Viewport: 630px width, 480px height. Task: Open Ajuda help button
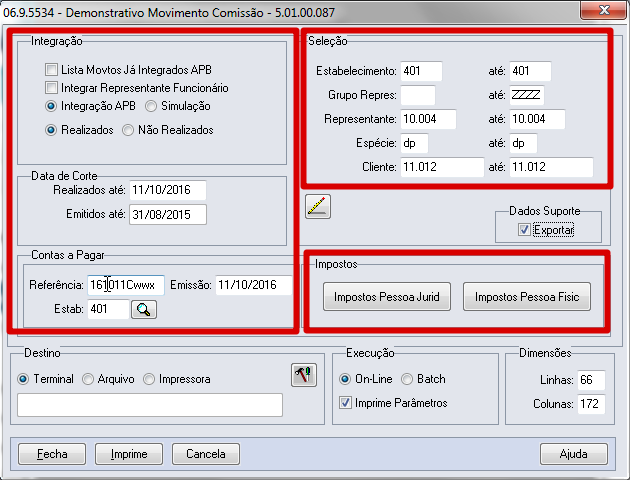pyautogui.click(x=574, y=454)
